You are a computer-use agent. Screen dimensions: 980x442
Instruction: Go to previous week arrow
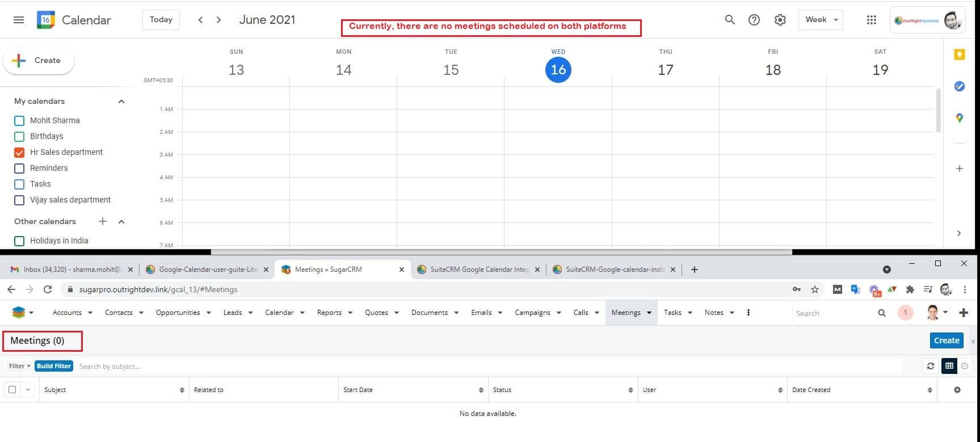coord(200,20)
